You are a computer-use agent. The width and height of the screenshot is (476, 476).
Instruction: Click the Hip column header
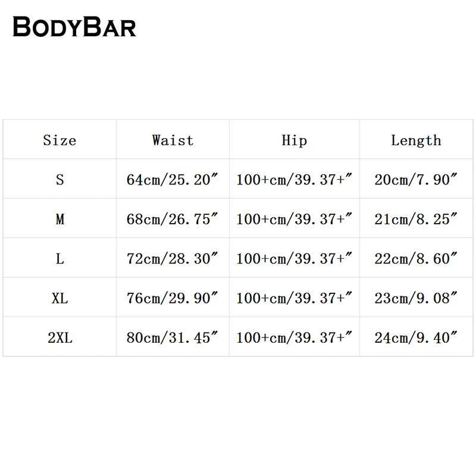295,140
